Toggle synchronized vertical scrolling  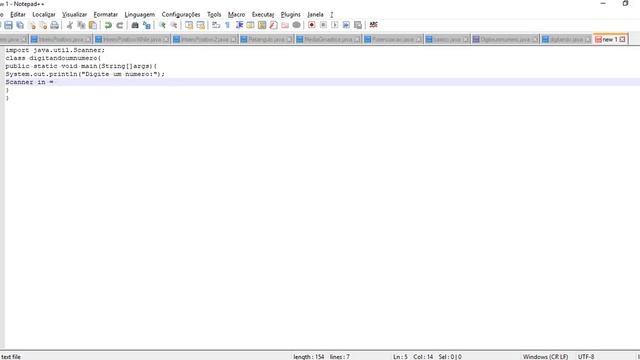pos(189,25)
